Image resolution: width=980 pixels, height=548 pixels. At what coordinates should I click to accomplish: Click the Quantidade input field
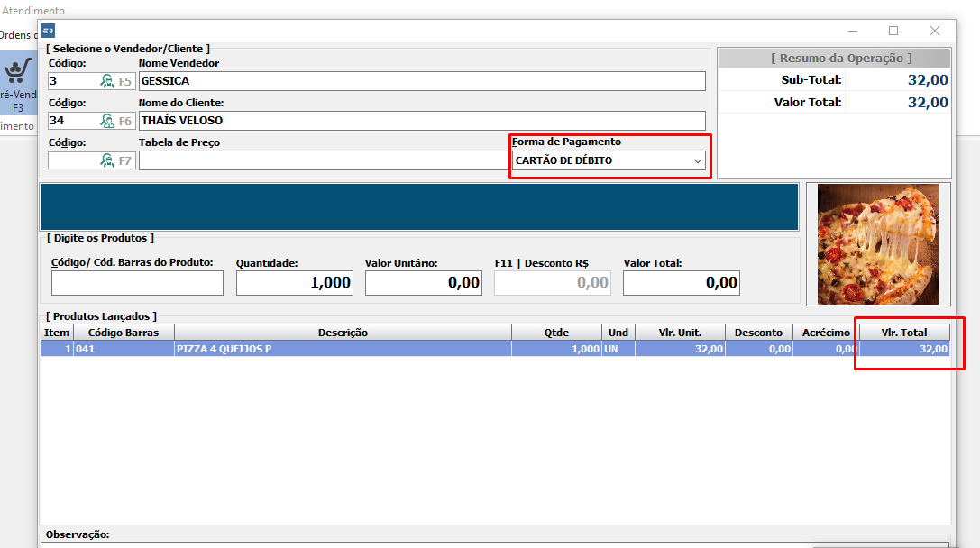tap(294, 283)
